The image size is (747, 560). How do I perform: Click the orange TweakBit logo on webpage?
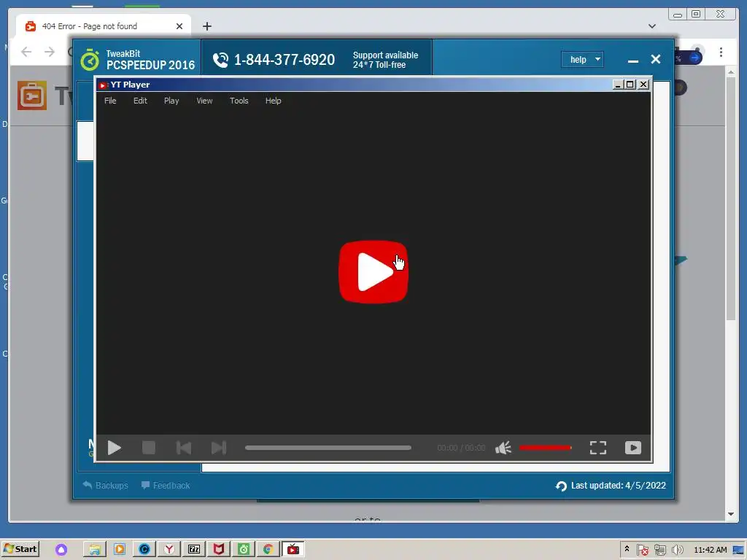point(32,96)
